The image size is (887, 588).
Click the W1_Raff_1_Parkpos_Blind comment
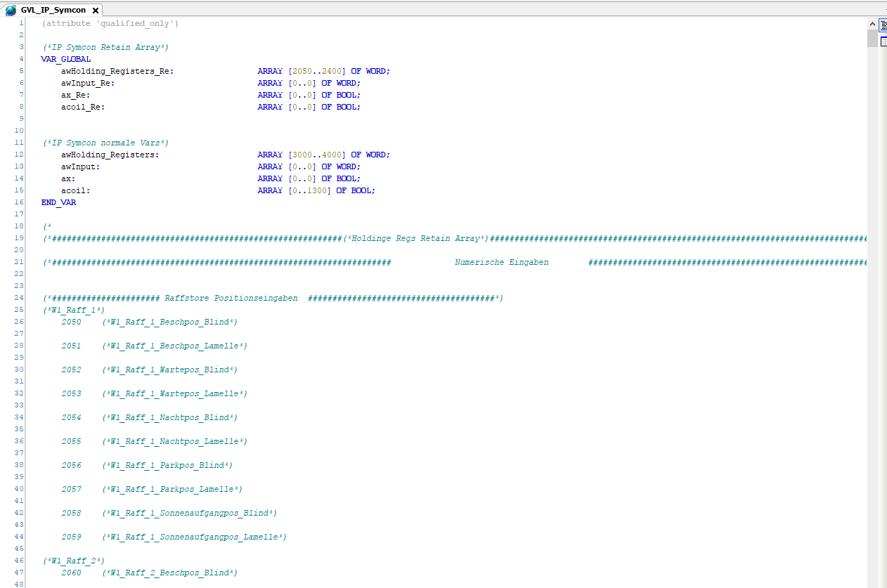[167, 466]
